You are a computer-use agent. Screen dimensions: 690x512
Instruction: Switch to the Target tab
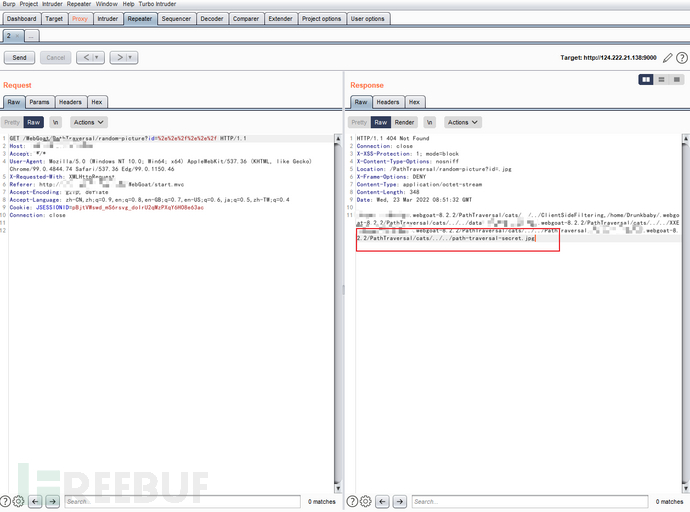point(54,19)
